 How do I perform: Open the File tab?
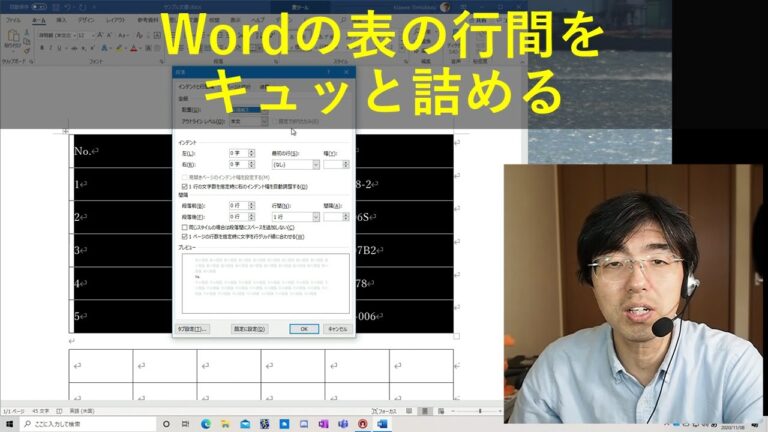click(13, 21)
